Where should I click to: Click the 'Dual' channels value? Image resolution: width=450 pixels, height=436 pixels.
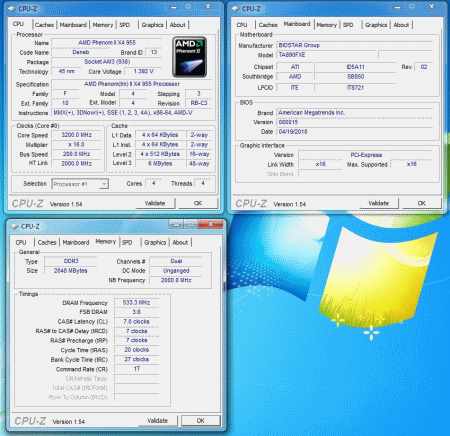pyautogui.click(x=176, y=261)
